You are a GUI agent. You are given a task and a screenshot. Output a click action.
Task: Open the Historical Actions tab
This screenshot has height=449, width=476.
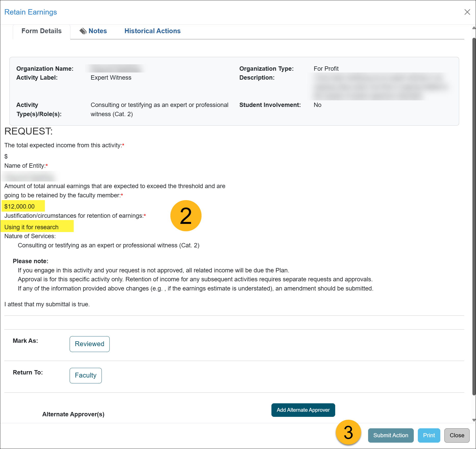[x=152, y=31]
